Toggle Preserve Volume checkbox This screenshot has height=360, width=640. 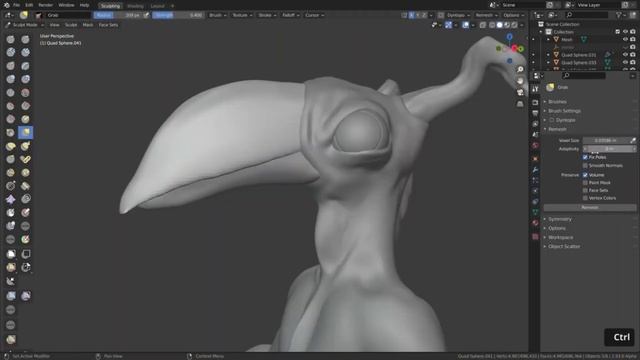click(585, 175)
